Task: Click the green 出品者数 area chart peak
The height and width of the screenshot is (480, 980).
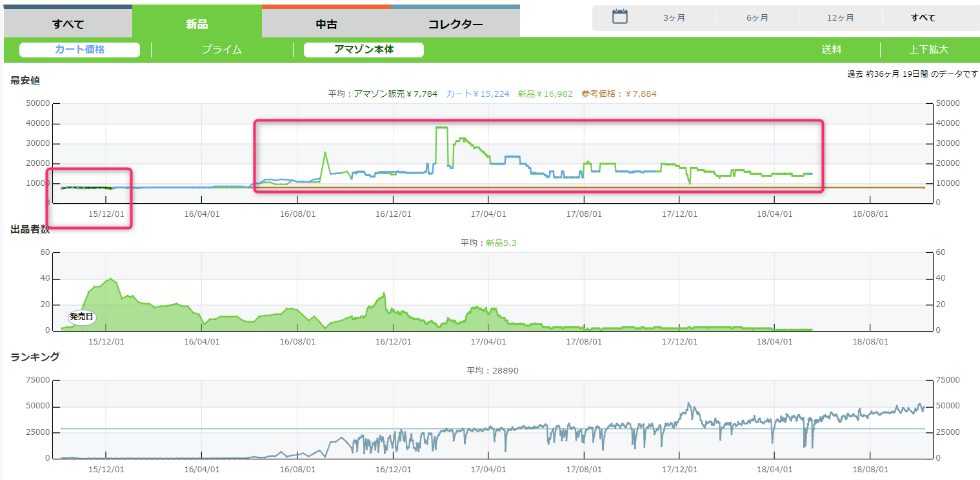Action: click(112, 279)
